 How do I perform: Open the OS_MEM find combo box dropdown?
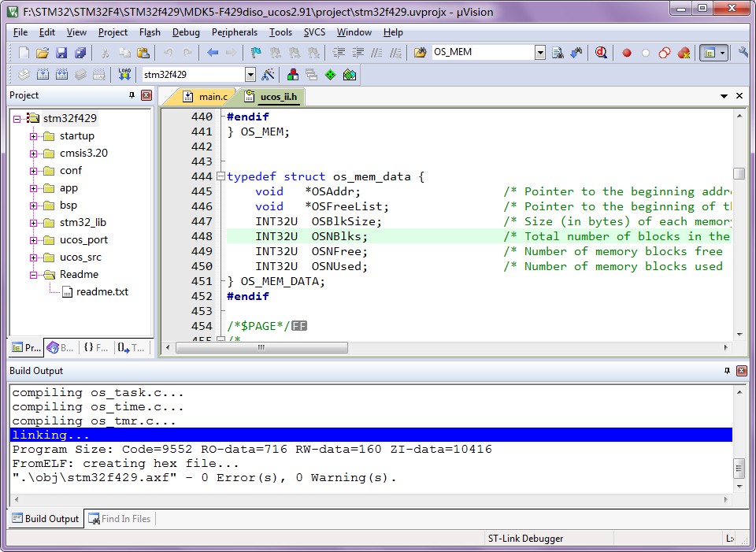pyautogui.click(x=539, y=53)
